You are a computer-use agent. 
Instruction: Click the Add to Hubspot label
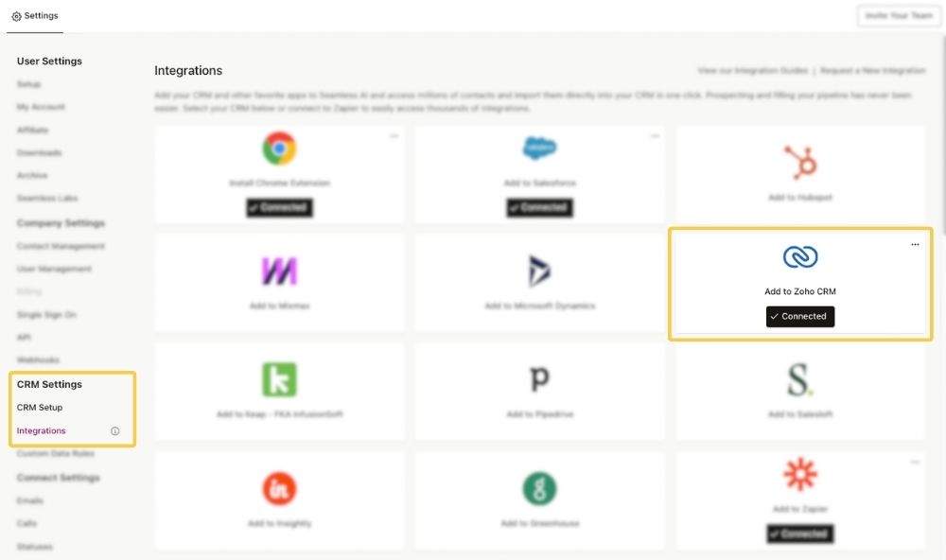(800, 198)
